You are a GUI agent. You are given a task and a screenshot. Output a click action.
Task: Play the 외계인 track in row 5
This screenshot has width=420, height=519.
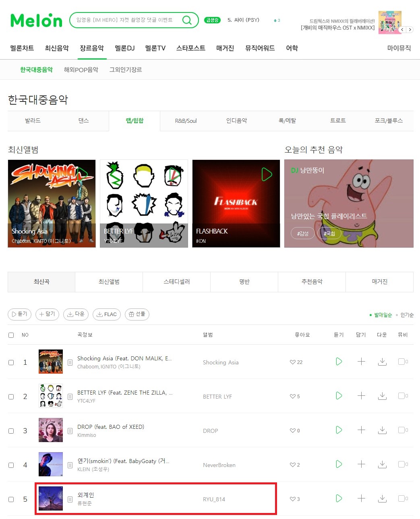click(x=339, y=498)
